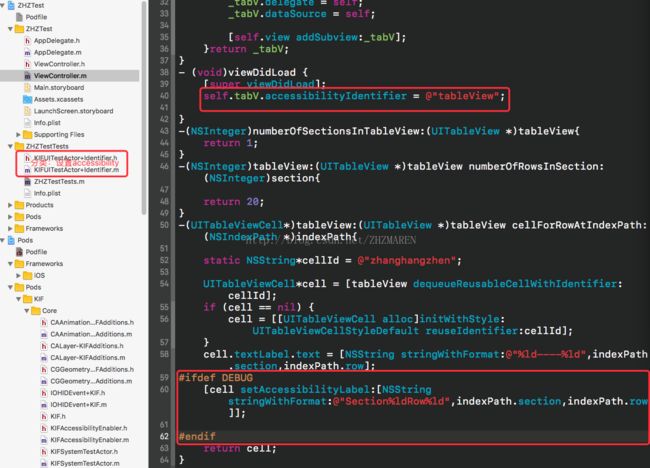Click the '#ifdef DEBUG' directive
This screenshot has width=650, height=468.
[216, 378]
